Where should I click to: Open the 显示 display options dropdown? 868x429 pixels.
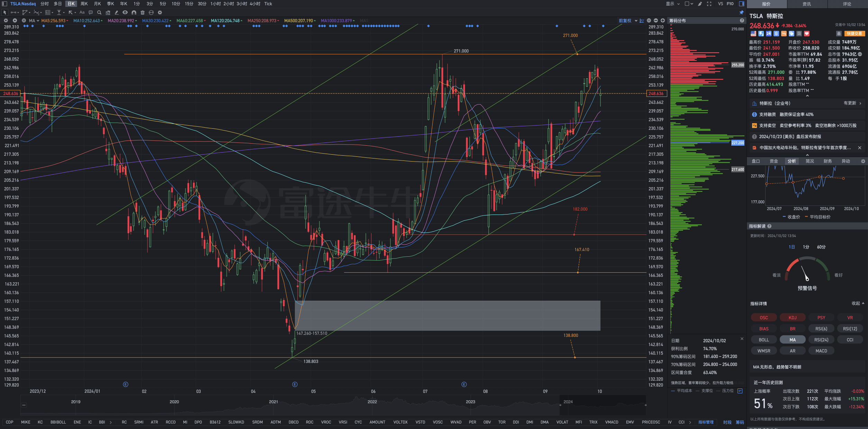click(673, 4)
